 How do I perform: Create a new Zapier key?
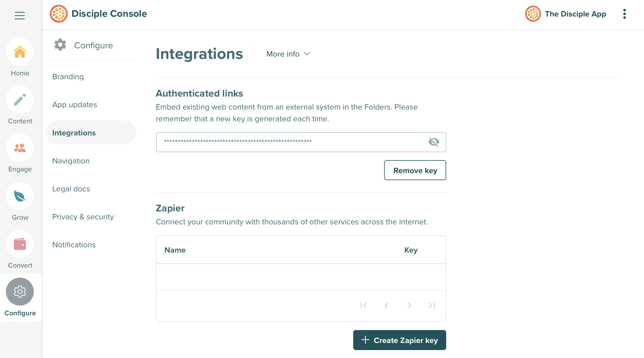pyautogui.click(x=399, y=340)
